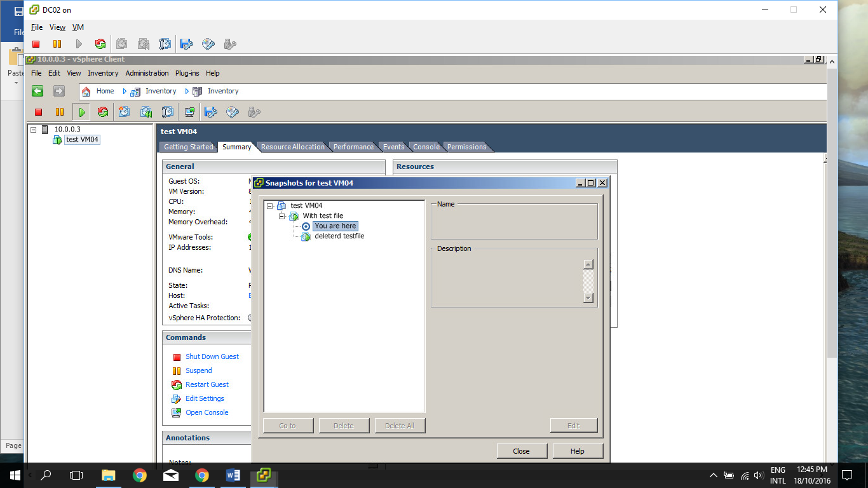The image size is (868, 488).
Task: Click the volume icon in system tray
Action: [x=759, y=475]
